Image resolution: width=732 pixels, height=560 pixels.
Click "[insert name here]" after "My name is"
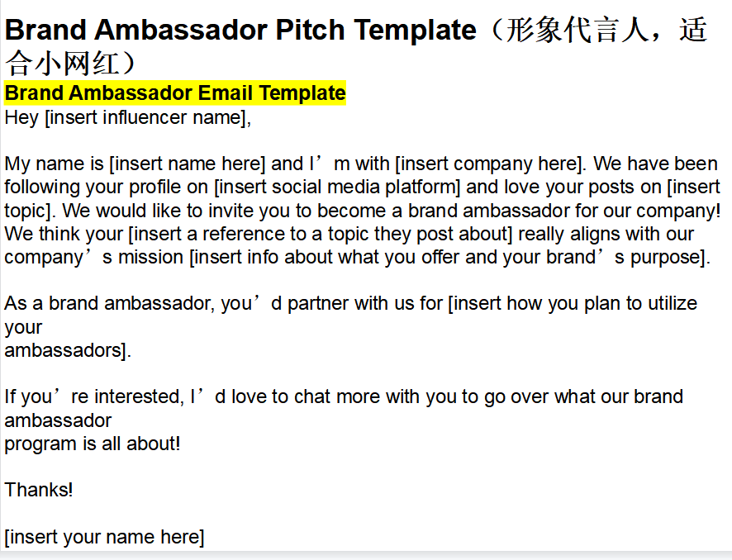coord(188,164)
